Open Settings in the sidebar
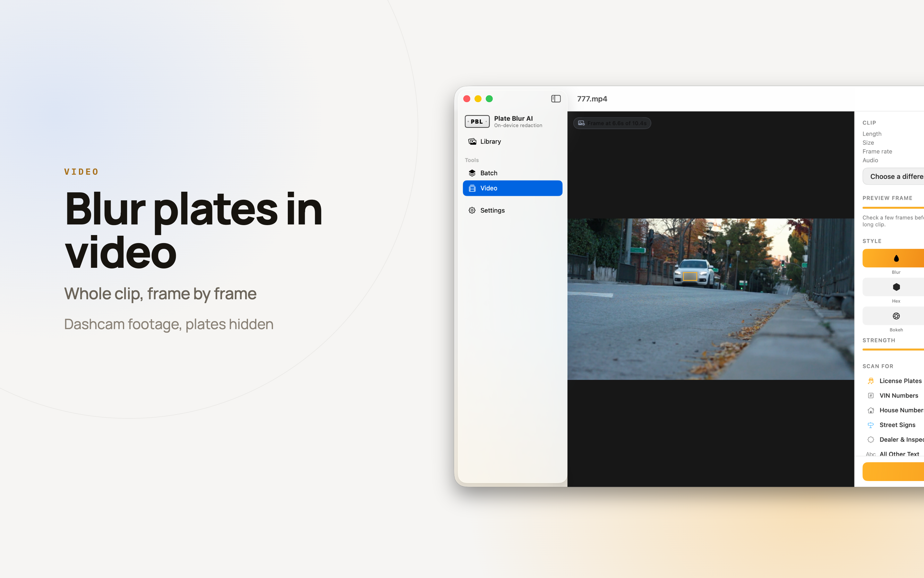Screen dimensions: 924x578 (x=512, y=210)
